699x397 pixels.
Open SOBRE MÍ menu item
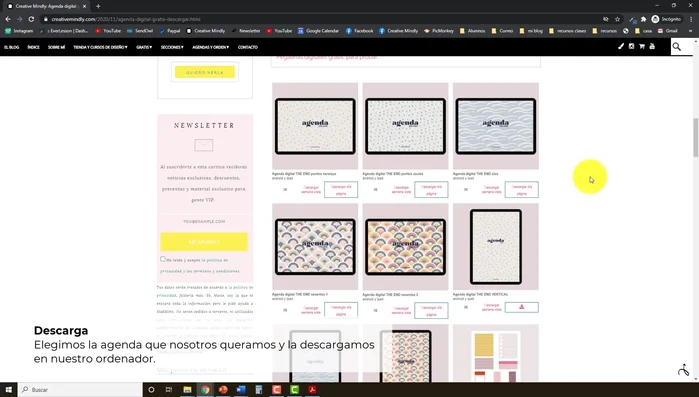(57, 47)
